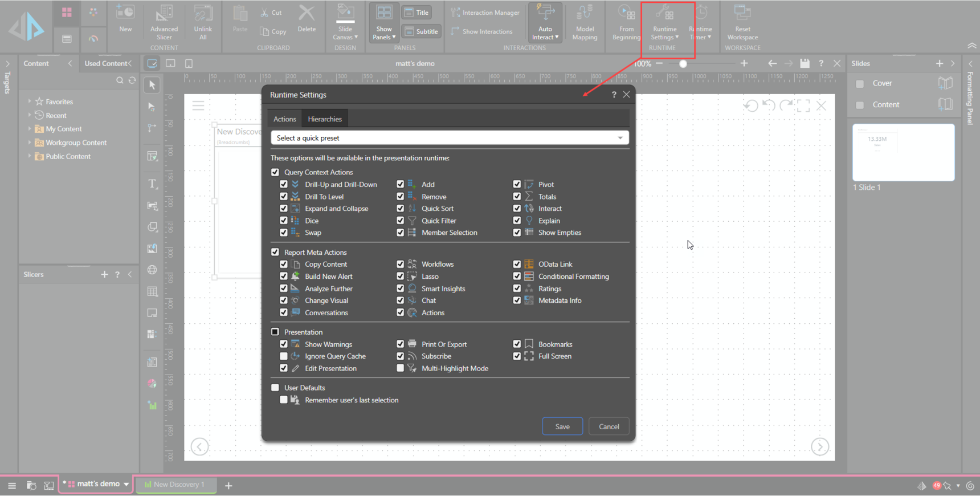Uncheck Query Context Actions checkbox

coord(275,172)
